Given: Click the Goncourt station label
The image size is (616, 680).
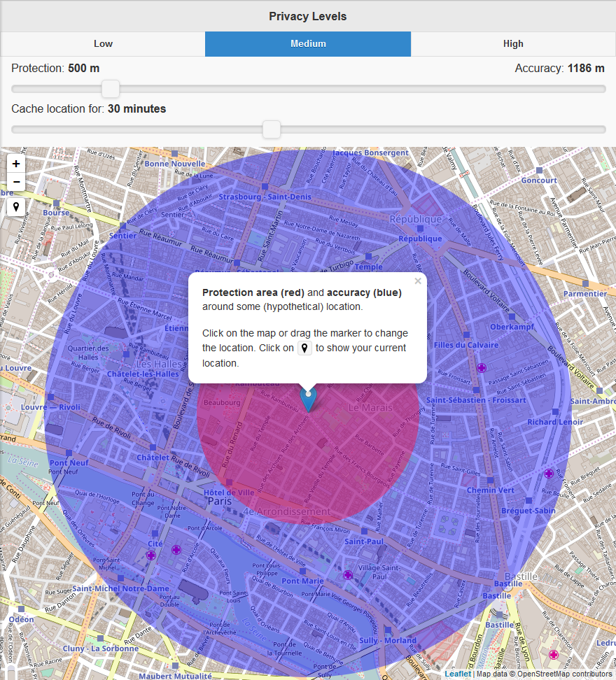Looking at the screenshot, I should click(539, 180).
